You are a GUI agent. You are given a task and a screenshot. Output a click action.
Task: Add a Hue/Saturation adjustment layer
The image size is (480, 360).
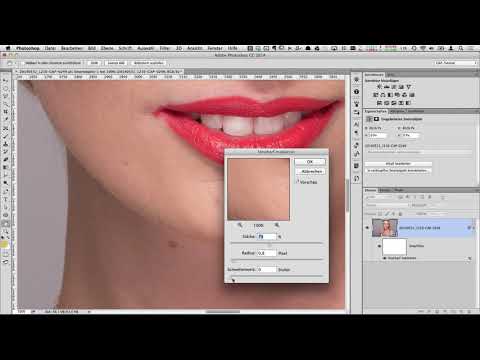pyautogui.click(x=375, y=95)
